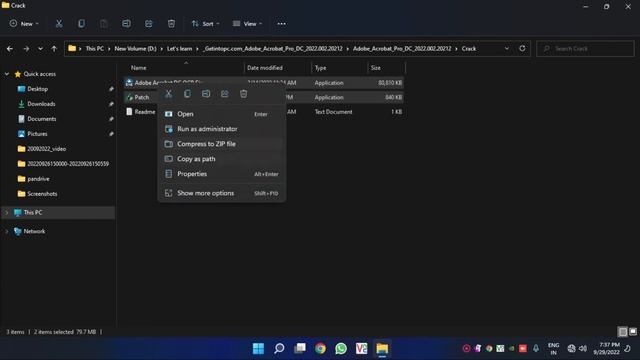Click ENG IN language indicator
This screenshot has height=360, width=640.
tap(553, 349)
